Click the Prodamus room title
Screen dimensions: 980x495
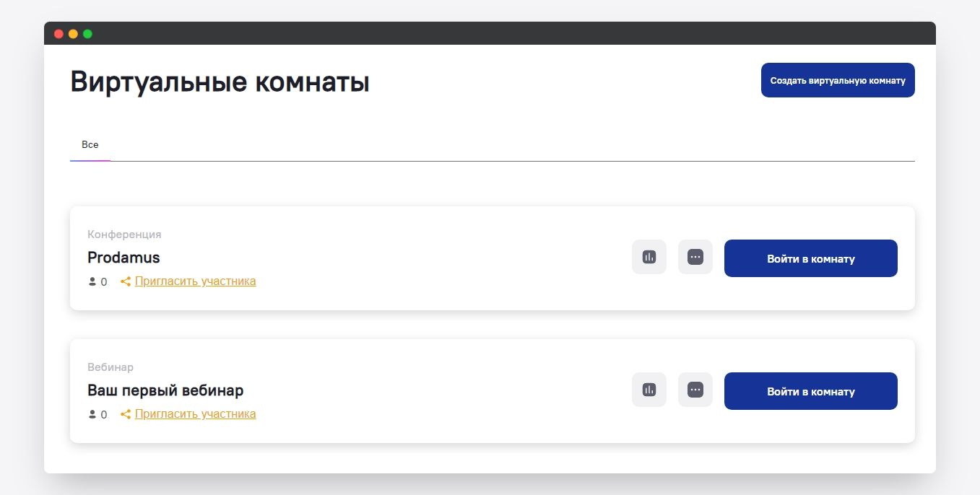pyautogui.click(x=123, y=258)
